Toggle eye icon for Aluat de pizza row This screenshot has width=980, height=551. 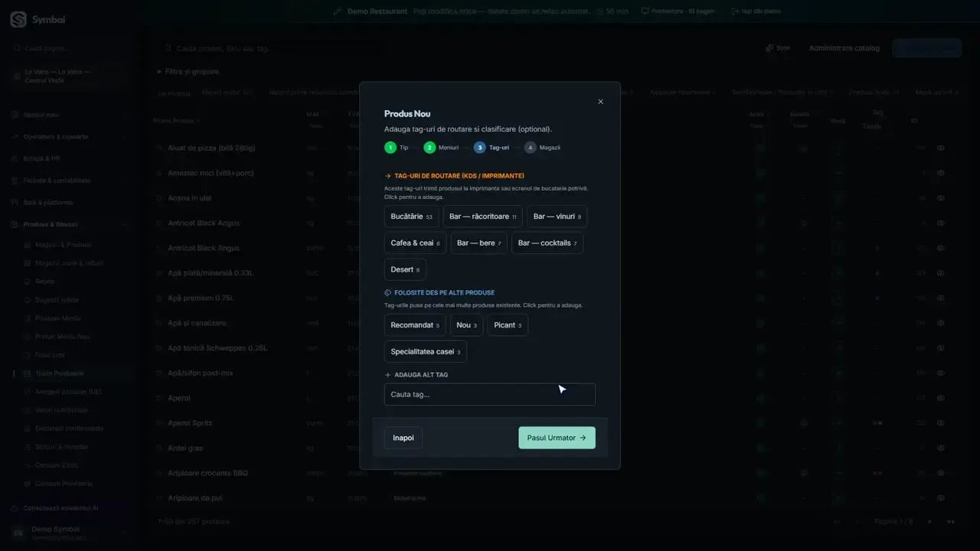941,148
